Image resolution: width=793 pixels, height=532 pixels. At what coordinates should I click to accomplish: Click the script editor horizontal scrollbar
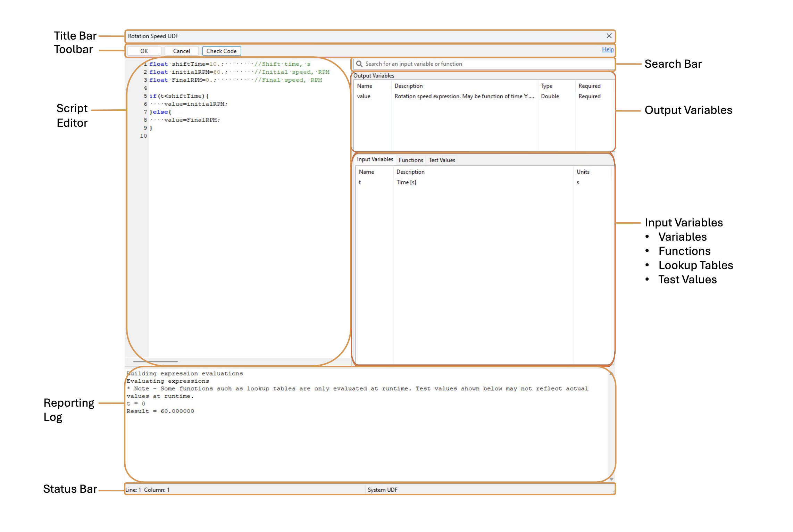click(x=155, y=361)
